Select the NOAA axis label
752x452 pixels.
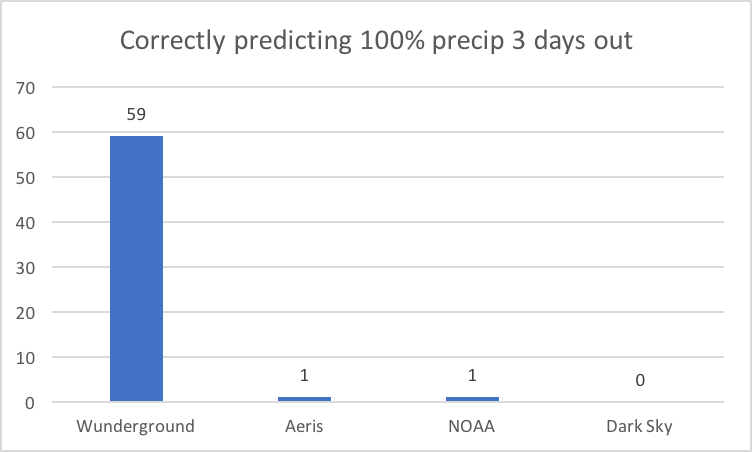pyautogui.click(x=471, y=426)
